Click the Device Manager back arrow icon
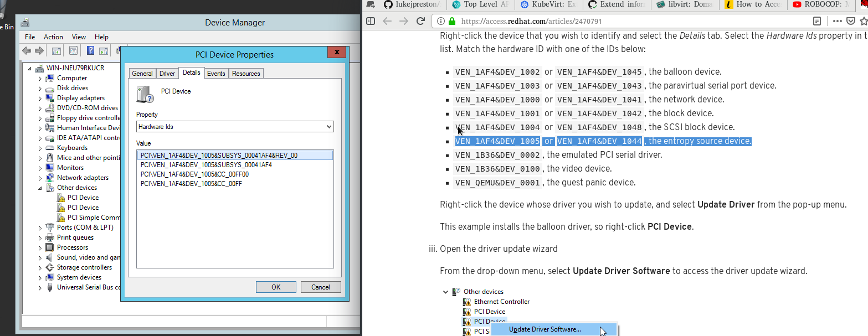The image size is (868, 336). 27,51
